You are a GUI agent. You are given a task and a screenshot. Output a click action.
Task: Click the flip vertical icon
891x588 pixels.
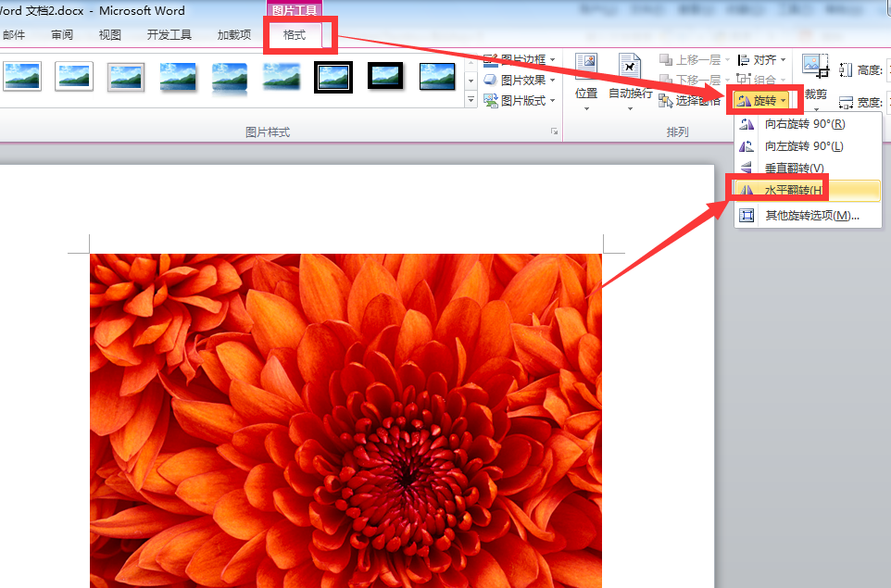(x=747, y=169)
